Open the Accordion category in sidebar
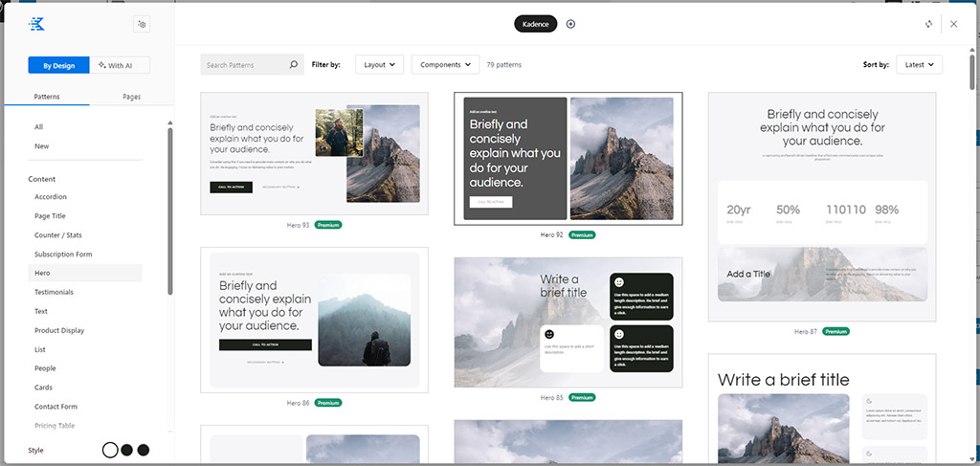Viewport: 980px width, 466px height. tap(51, 196)
